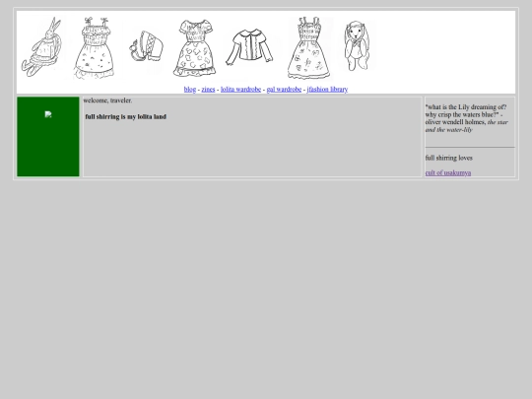Click heading 'full shirring is my lolita land'

[125, 116]
